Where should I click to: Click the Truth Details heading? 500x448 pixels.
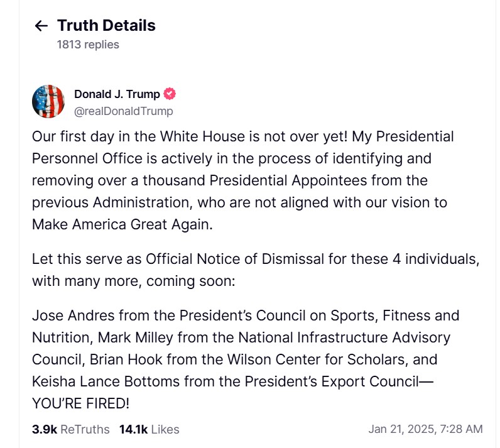[106, 26]
